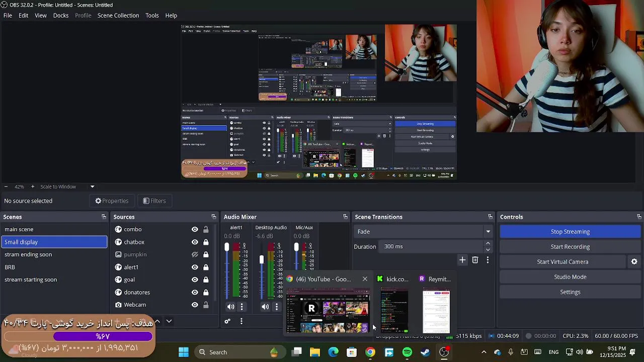Screen dimensions: 644x362
Task: Open the Fade transition dropdown
Action: (423, 232)
